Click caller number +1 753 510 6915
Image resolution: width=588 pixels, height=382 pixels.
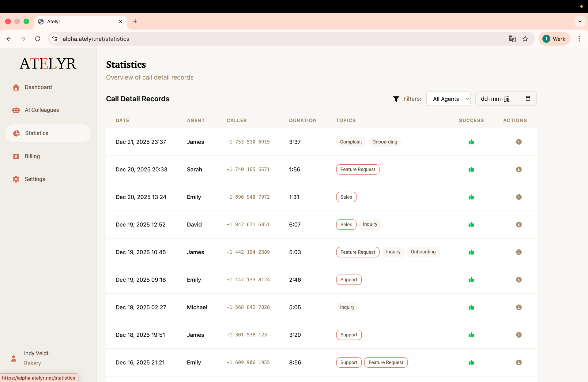[248, 142]
